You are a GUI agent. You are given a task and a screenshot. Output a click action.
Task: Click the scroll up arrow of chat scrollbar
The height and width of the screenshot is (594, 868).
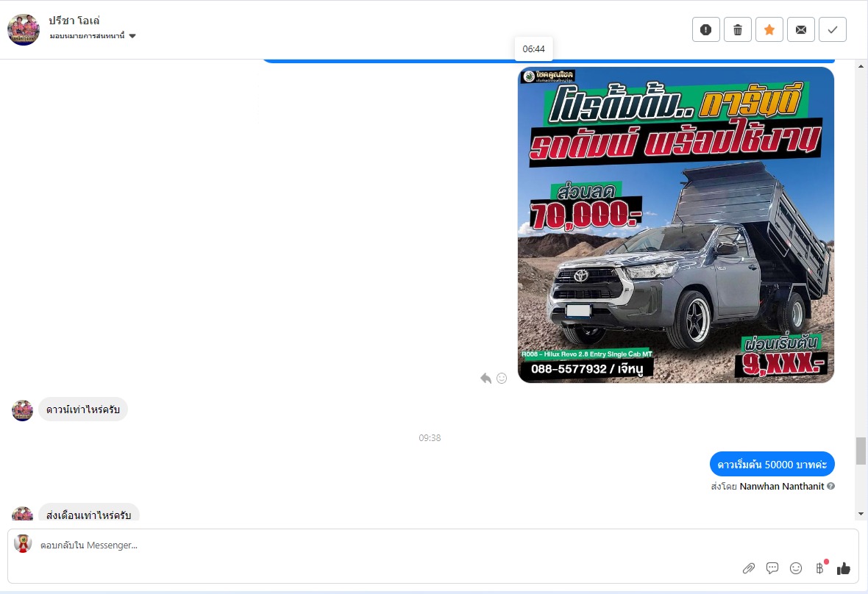click(861, 67)
